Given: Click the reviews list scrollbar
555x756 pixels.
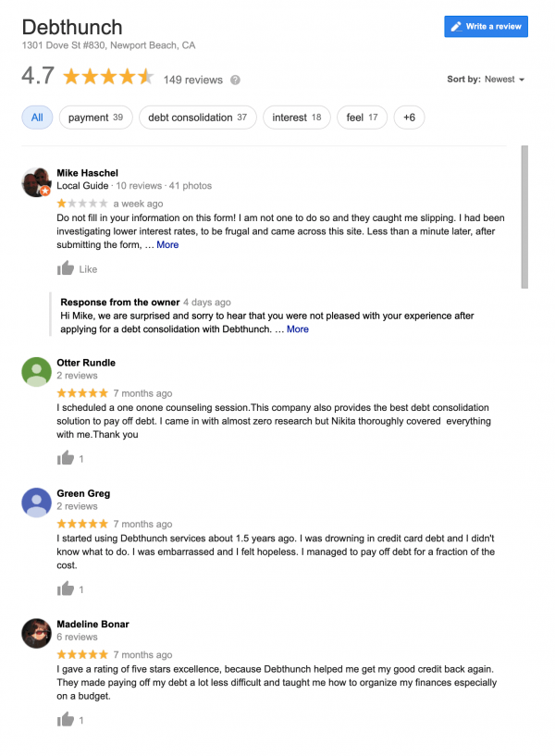Looking at the screenshot, I should [524, 217].
